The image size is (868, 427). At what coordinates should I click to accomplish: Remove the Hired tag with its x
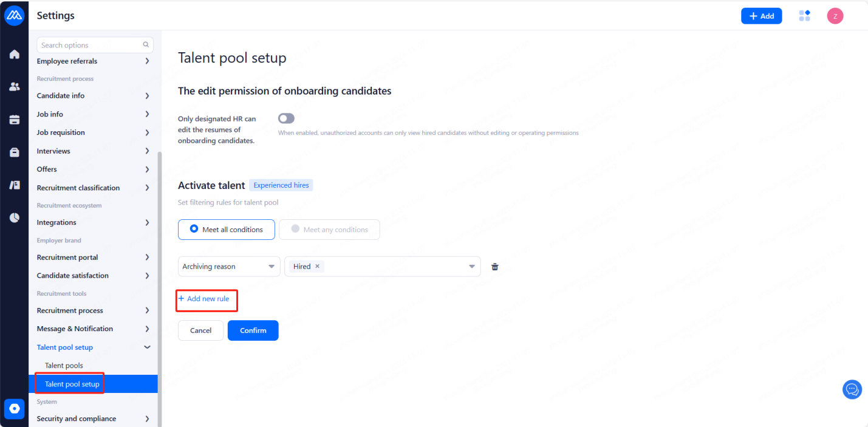point(317,267)
